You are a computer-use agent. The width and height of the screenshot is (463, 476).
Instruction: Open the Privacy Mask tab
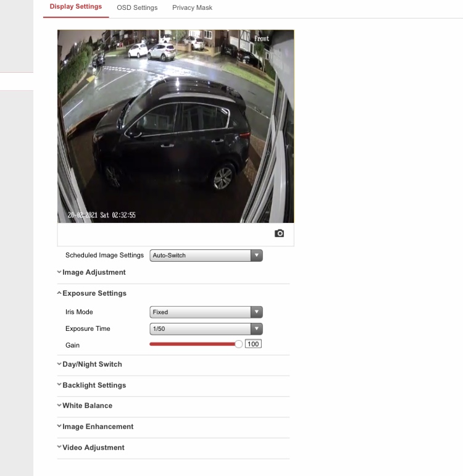tap(192, 7)
